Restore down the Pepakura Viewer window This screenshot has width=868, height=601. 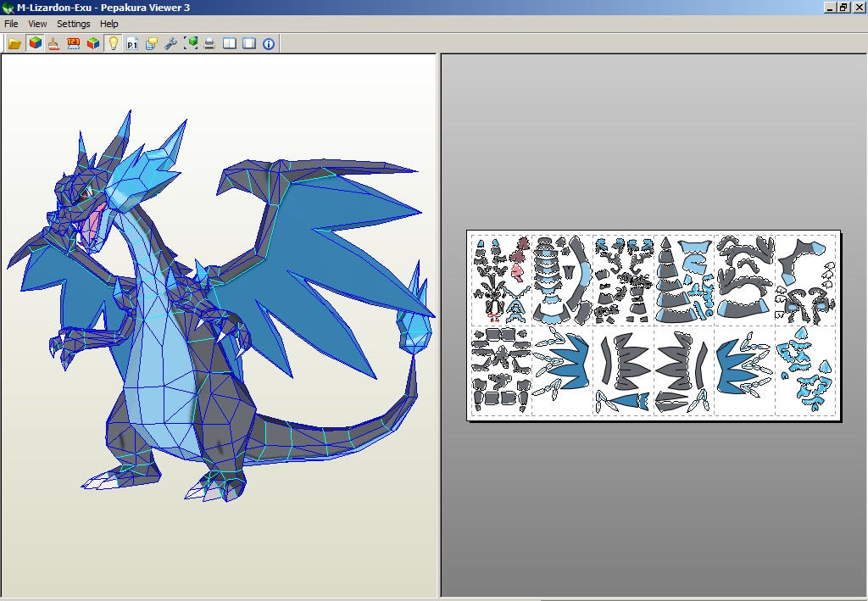click(x=843, y=7)
